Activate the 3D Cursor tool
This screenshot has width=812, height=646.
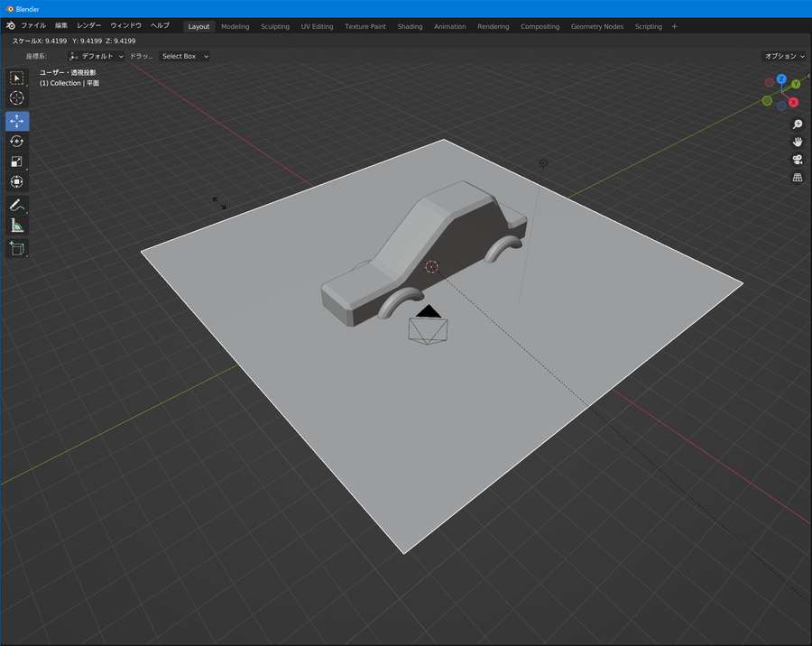[17, 97]
